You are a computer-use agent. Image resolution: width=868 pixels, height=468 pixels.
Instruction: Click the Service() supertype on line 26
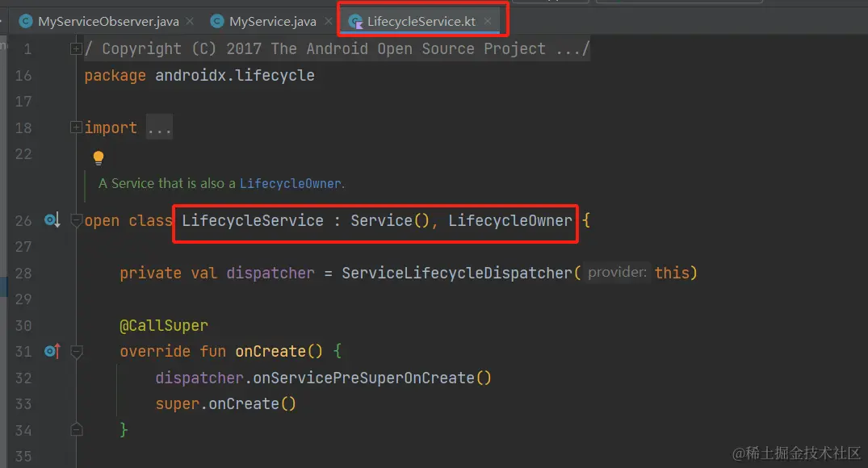(x=390, y=221)
